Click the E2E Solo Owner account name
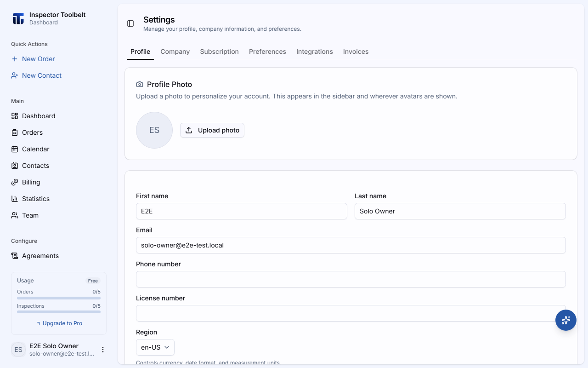The height and width of the screenshot is (368, 588). point(54,346)
